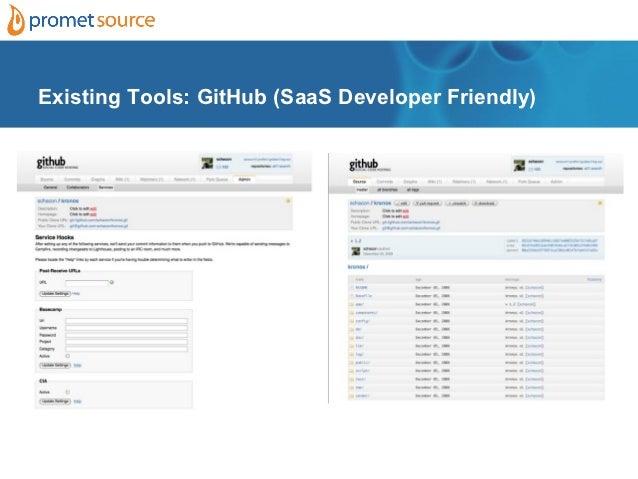Open Network tab in left screenshot
Viewport: 638px width, 479px height.
(x=185, y=179)
